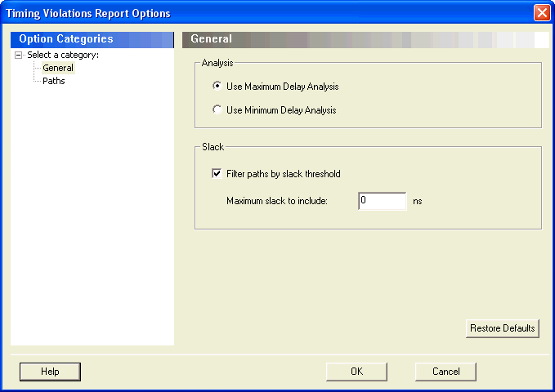
Task: Choose Use Minimum Delay Analysis option
Action: click(217, 109)
